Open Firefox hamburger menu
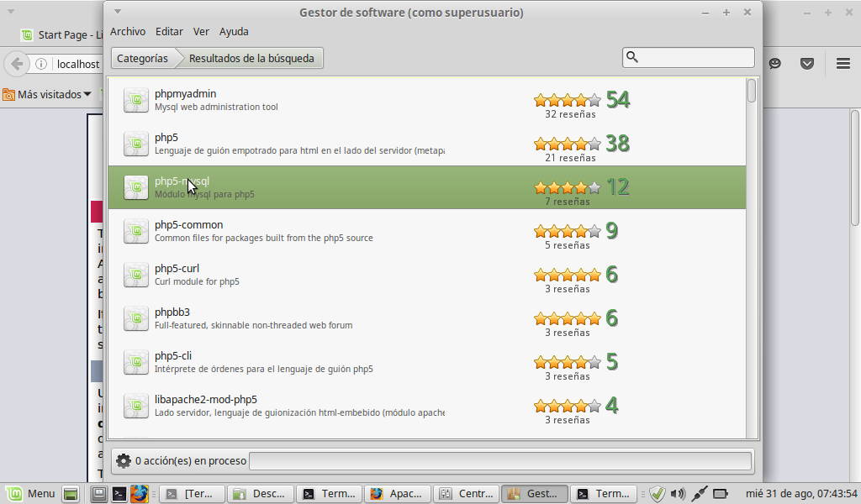Viewport: 861px width, 504px height. coord(843,64)
